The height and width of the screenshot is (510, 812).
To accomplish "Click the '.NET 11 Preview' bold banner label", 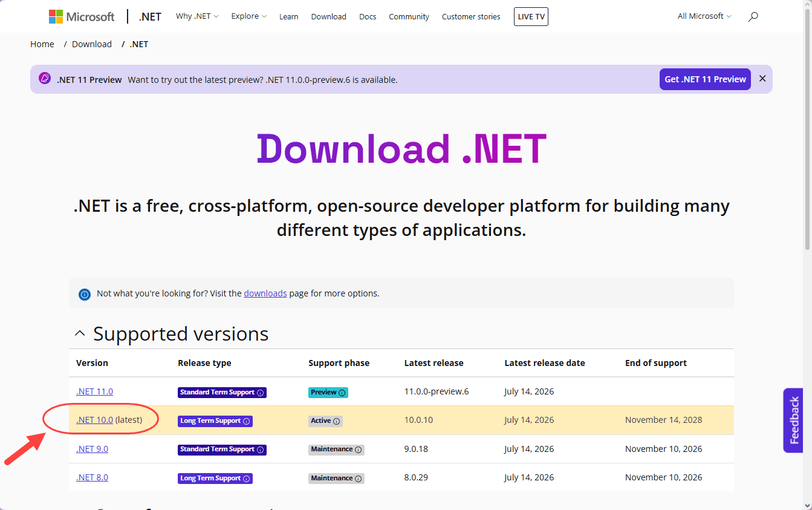I will pyautogui.click(x=89, y=79).
